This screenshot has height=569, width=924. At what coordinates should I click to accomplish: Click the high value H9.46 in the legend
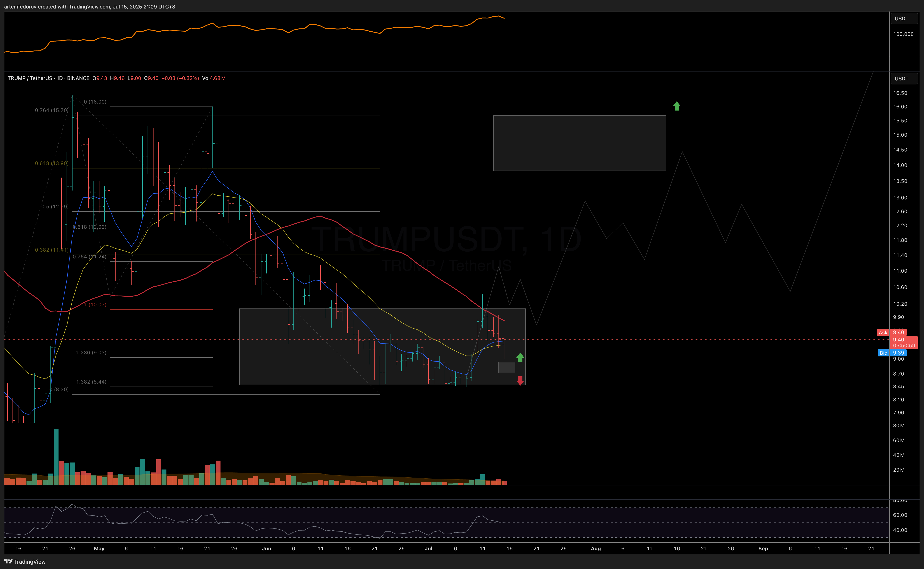pos(117,78)
